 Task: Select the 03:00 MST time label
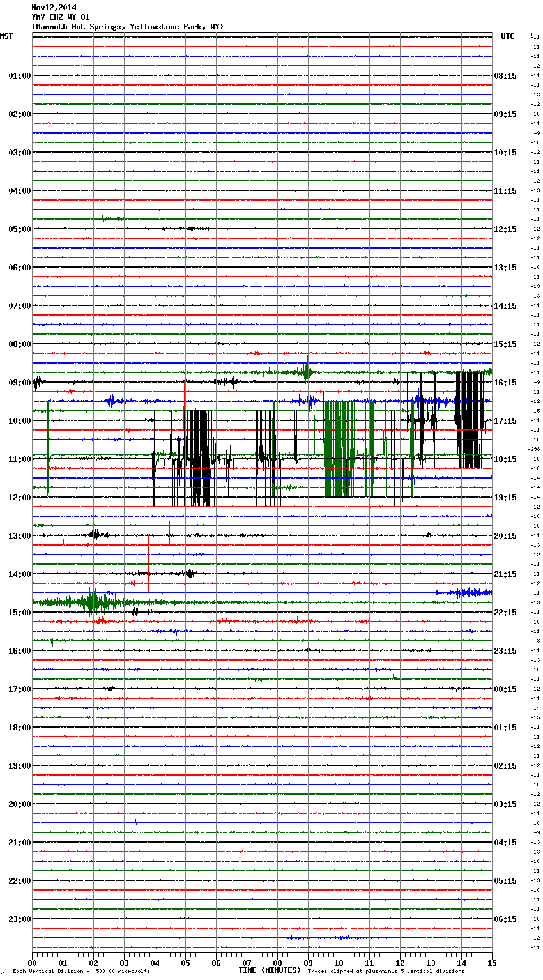(x=19, y=153)
